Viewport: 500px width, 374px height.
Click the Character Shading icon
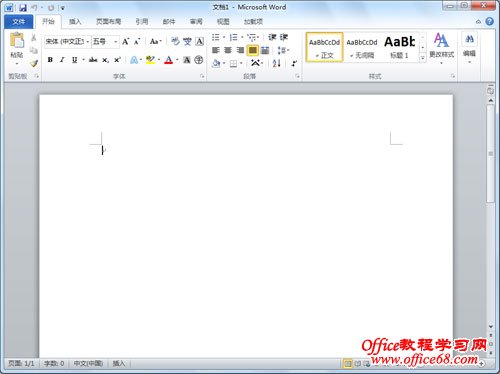coord(187,60)
